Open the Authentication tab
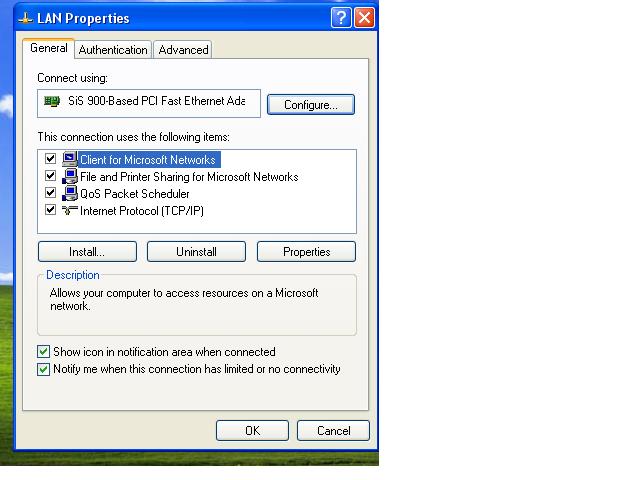Image resolution: width=640 pixels, height=480 pixels. point(113,50)
